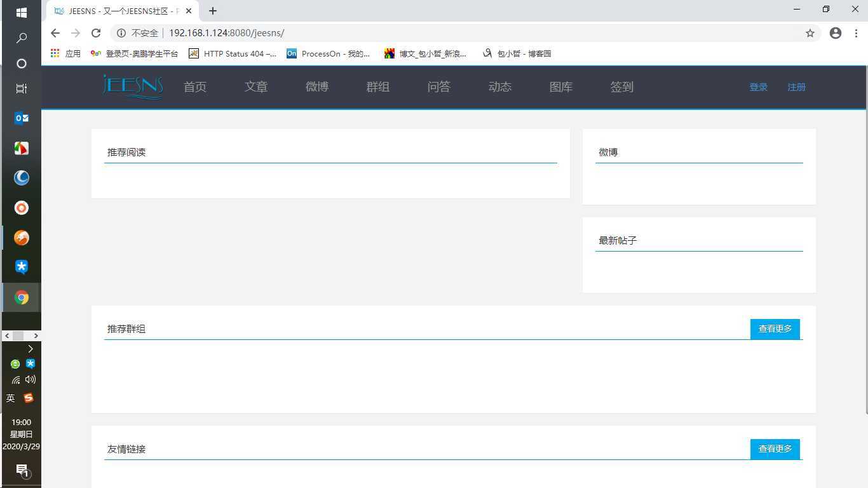Bookmark this page with the star icon

(810, 33)
